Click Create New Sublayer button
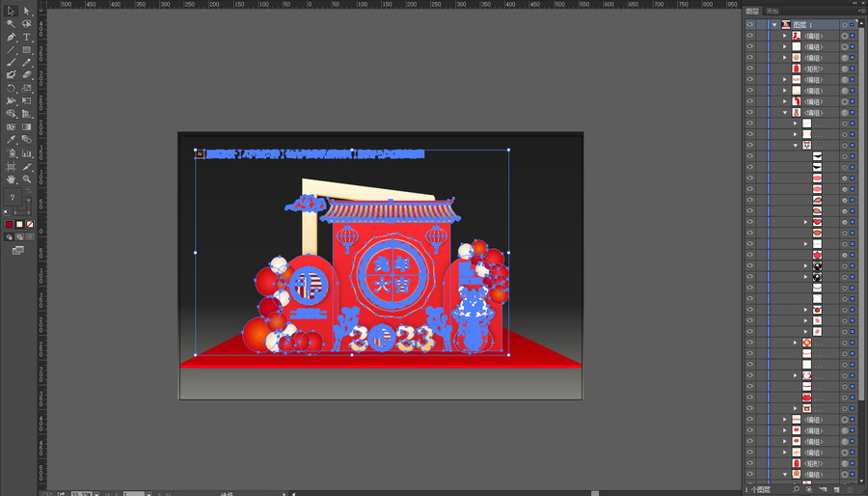Screen dimensions: 868x496 click(x=823, y=489)
